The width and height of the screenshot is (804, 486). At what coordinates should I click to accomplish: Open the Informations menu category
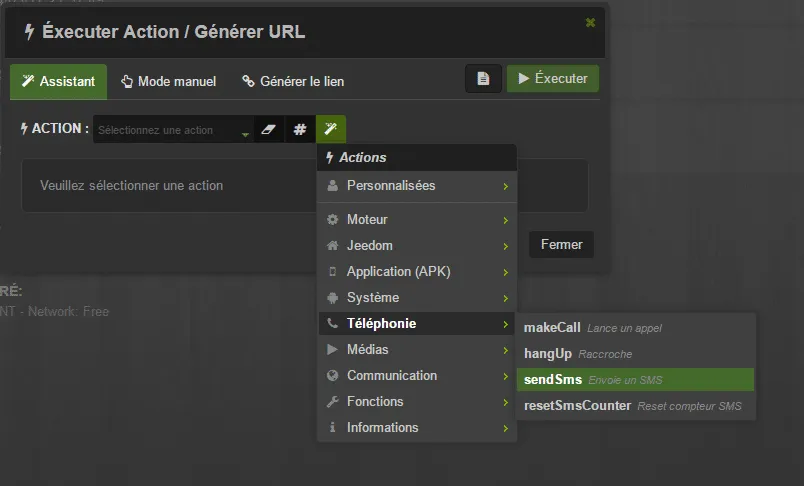[x=416, y=428]
